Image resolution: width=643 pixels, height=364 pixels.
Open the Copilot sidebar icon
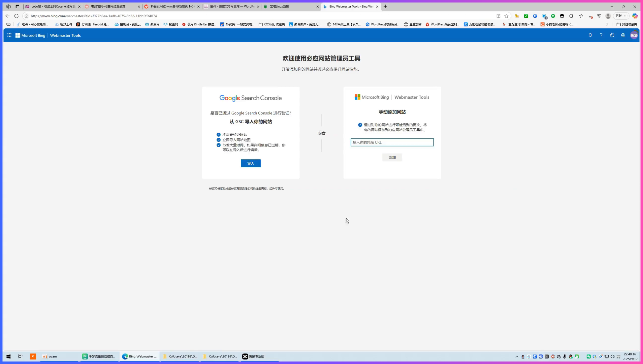635,16
